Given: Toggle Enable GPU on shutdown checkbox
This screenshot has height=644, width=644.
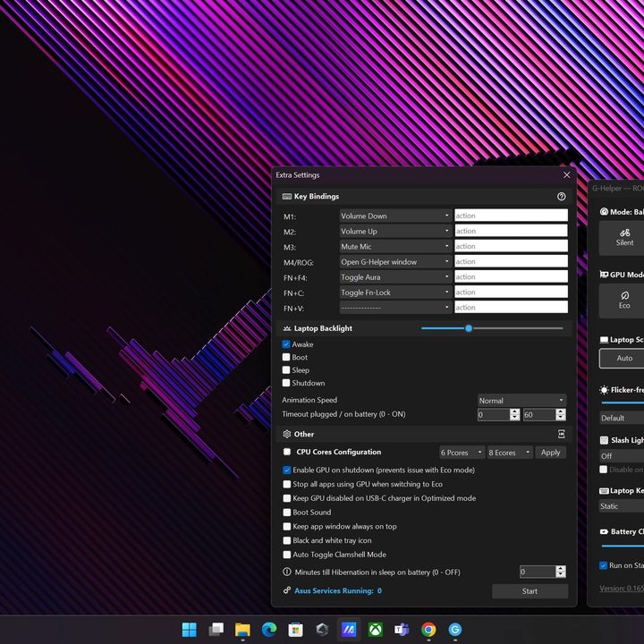Looking at the screenshot, I should click(x=287, y=470).
